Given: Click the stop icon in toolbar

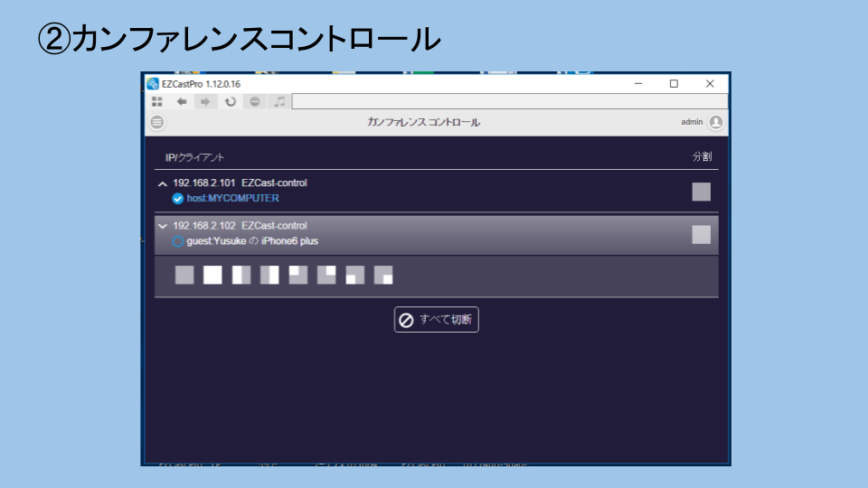Looking at the screenshot, I should pos(255,101).
